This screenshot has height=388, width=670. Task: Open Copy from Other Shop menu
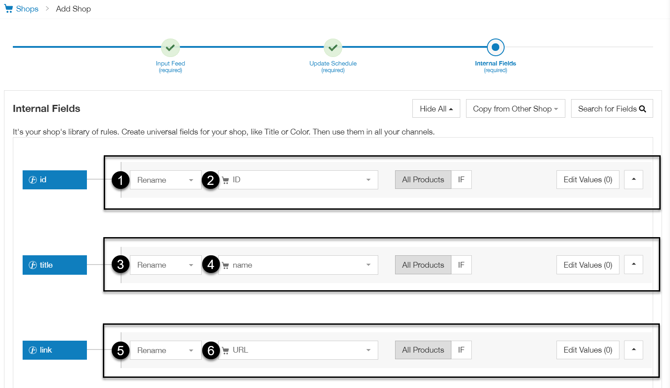click(x=515, y=109)
